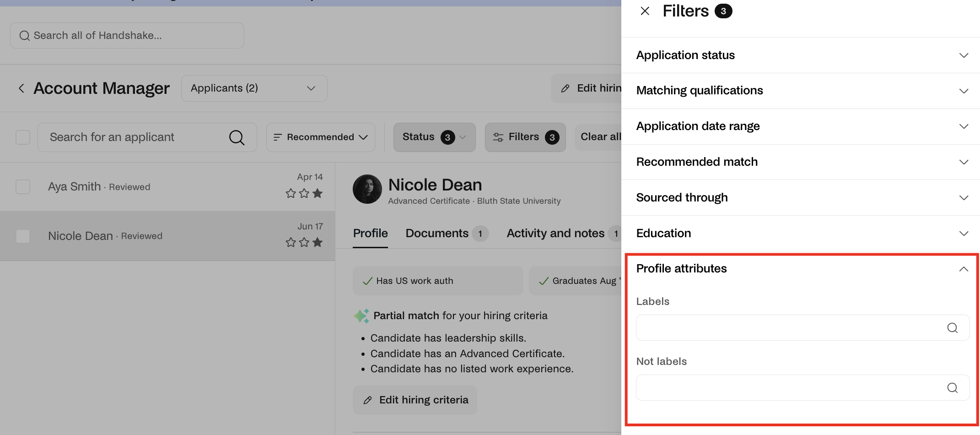Click the search icon in the Labels field
The image size is (980, 435).
(953, 328)
